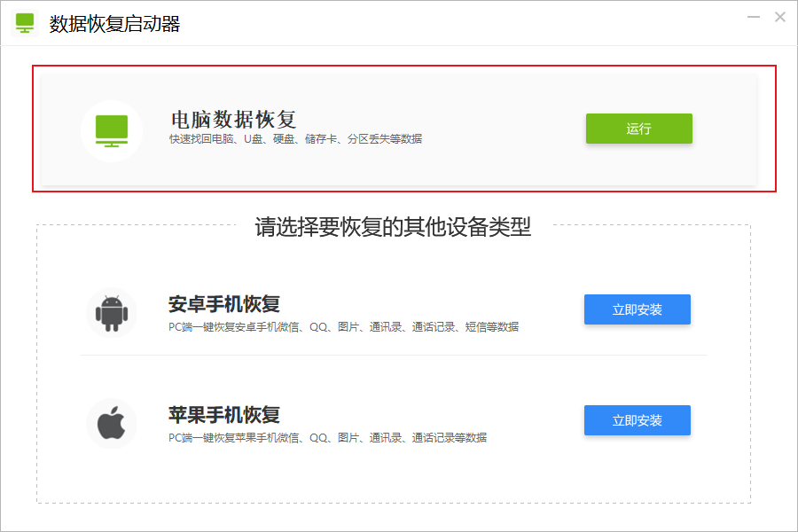Close the 数据恢复启动器 window
This screenshot has height=532, width=798.
click(779, 18)
